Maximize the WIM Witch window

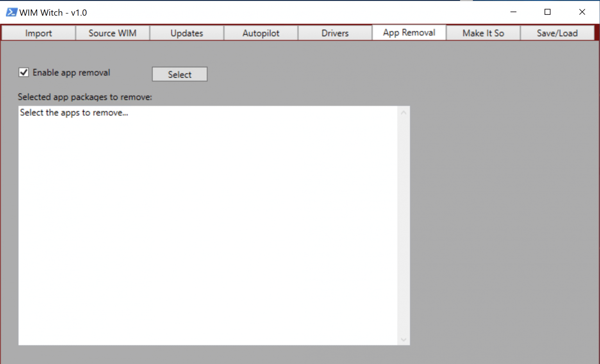[547, 12]
